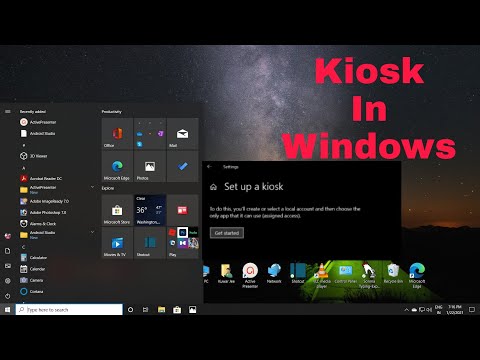This screenshot has width=480, height=360.
Task: Show hidden system tray icons
Action: pos(406,310)
